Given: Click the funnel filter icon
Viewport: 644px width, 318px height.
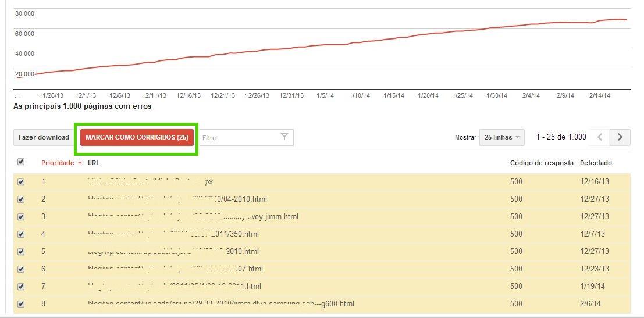Looking at the screenshot, I should [x=284, y=137].
